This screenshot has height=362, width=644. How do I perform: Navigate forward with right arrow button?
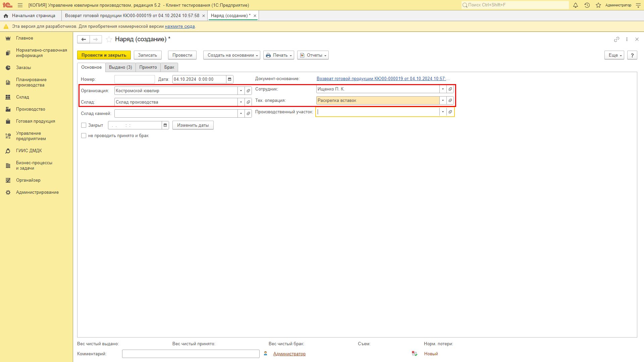pos(96,40)
